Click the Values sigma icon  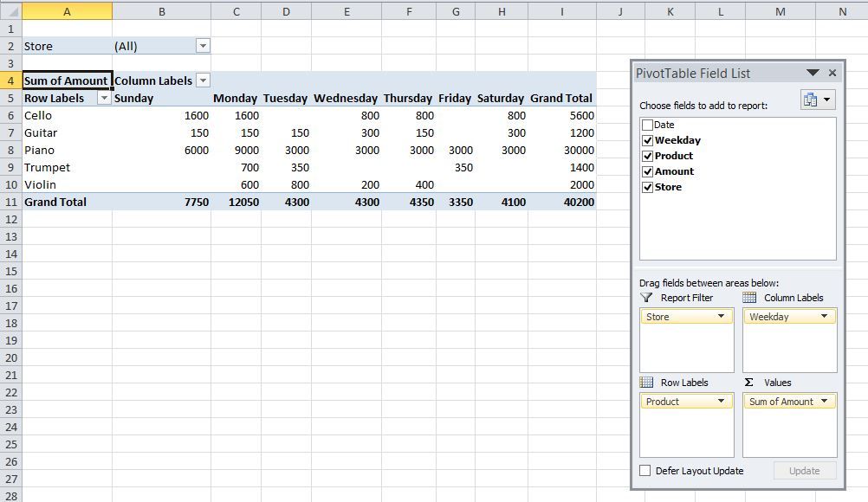pos(750,382)
